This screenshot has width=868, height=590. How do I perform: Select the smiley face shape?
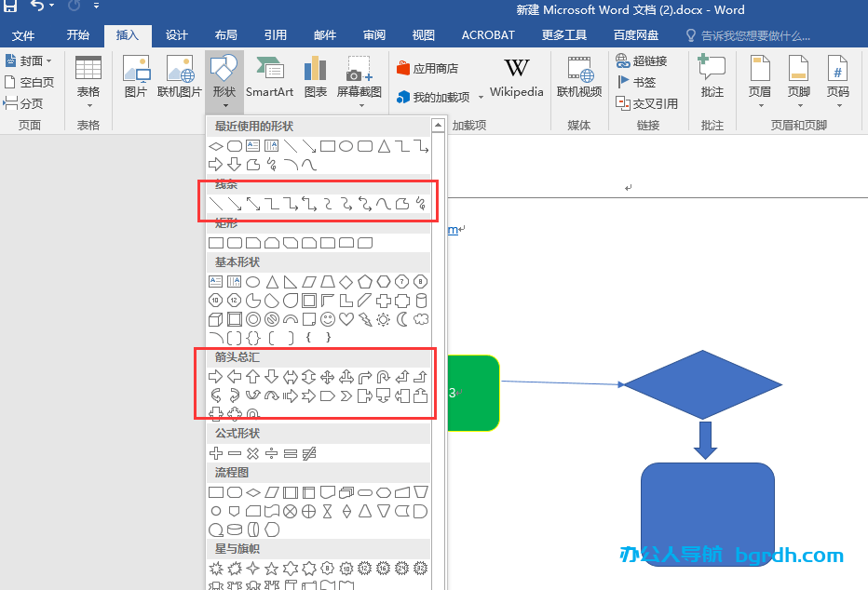[x=328, y=319]
